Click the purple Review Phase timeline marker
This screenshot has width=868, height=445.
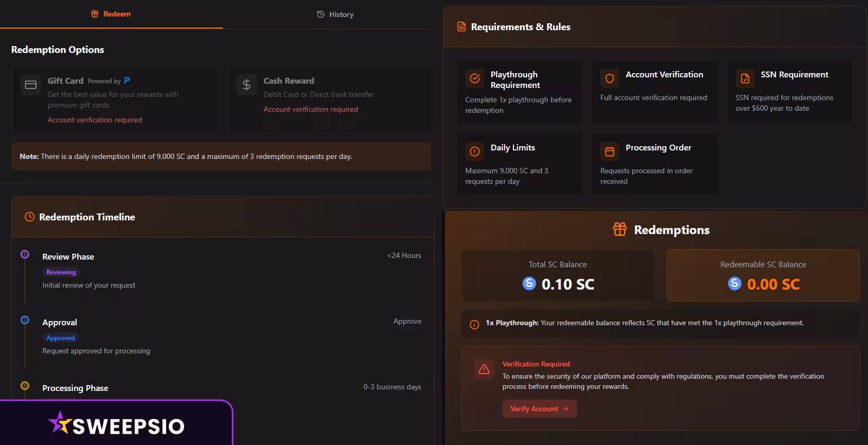pos(25,254)
